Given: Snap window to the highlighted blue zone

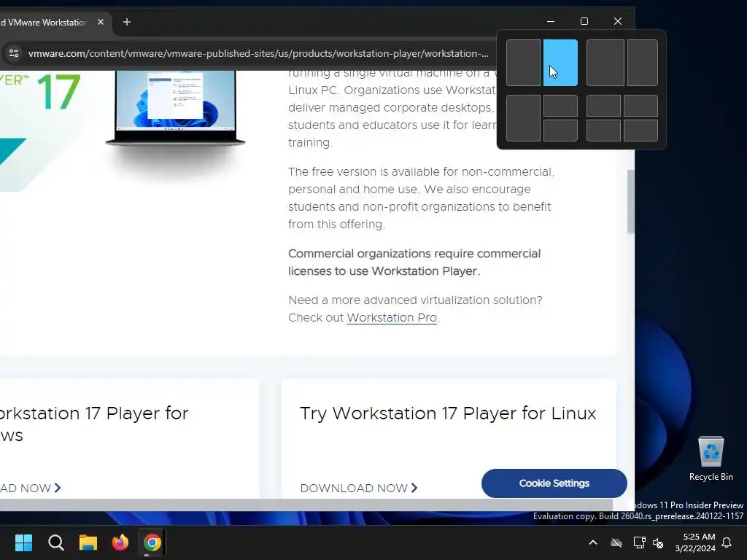Looking at the screenshot, I should [x=560, y=63].
